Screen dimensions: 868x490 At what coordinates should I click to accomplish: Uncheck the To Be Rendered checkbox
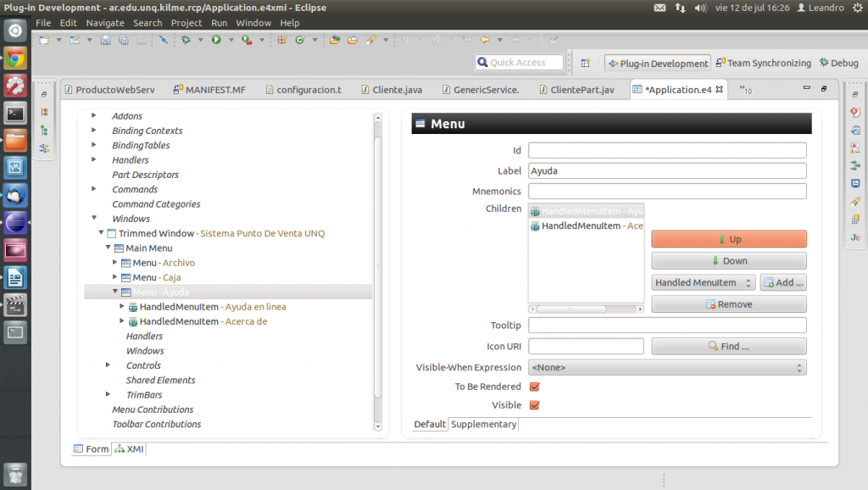click(534, 387)
